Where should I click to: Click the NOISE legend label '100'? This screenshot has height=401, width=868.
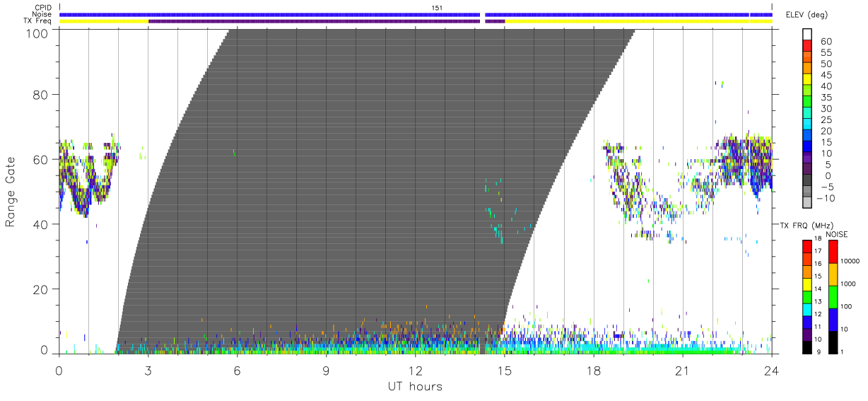[846, 306]
